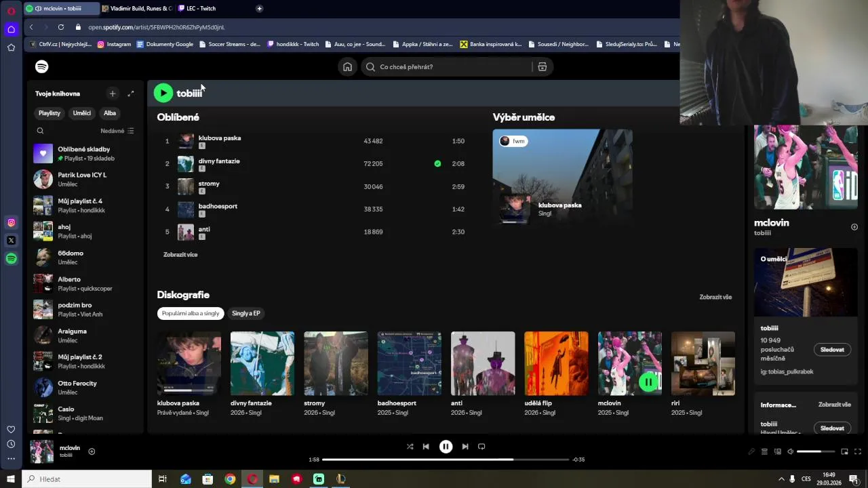Follow tobiiii via Sledovat in 'O umělci'
Viewport: 868px width, 488px height.
[x=832, y=350]
